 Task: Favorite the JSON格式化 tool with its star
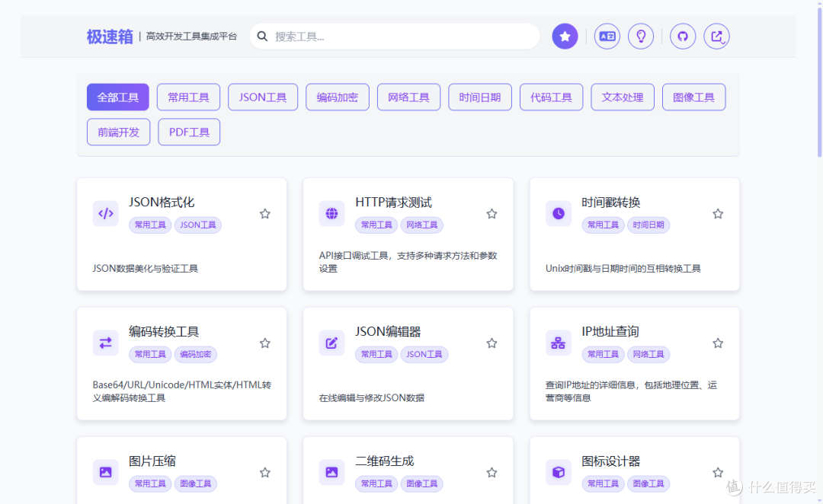(265, 213)
